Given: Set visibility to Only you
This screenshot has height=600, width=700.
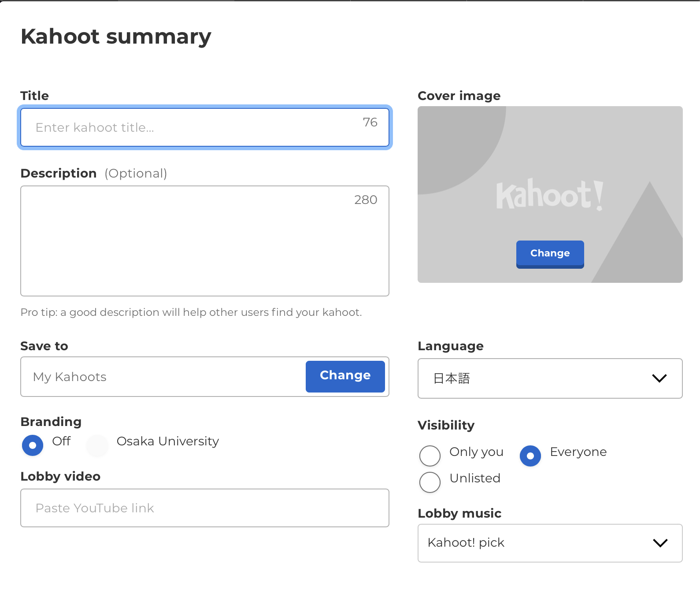Looking at the screenshot, I should (x=430, y=456).
